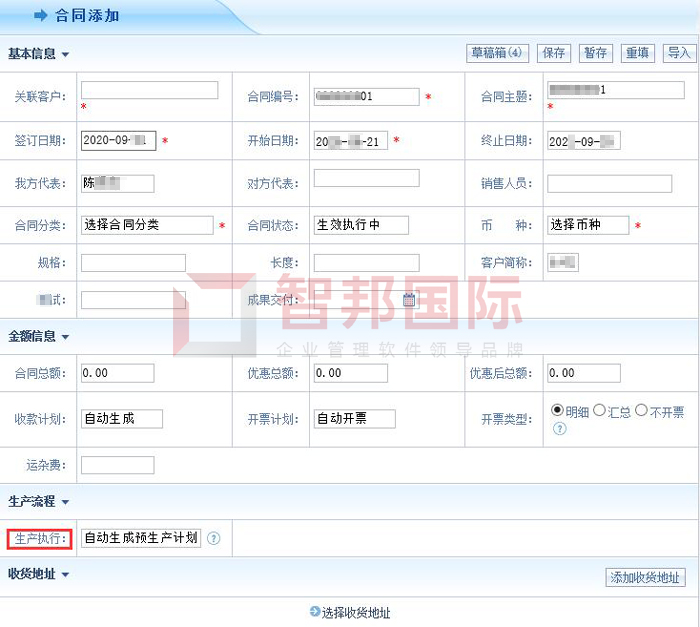Choose the 汇总 invoice type
700x627 pixels.
pyautogui.click(x=600, y=410)
